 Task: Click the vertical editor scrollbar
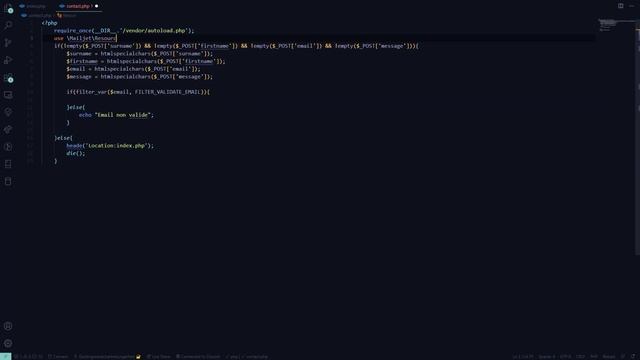coord(638,139)
